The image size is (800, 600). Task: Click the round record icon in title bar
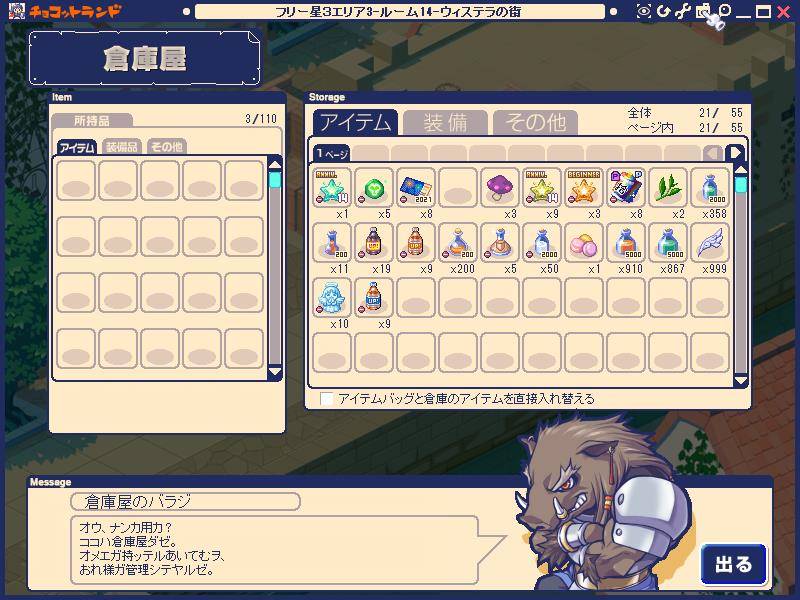[724, 10]
